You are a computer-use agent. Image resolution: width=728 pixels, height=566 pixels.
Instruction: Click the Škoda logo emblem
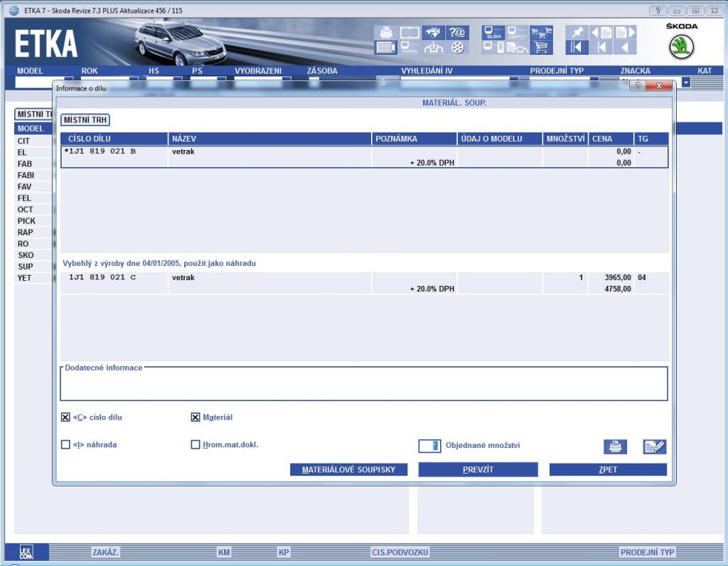click(x=681, y=46)
